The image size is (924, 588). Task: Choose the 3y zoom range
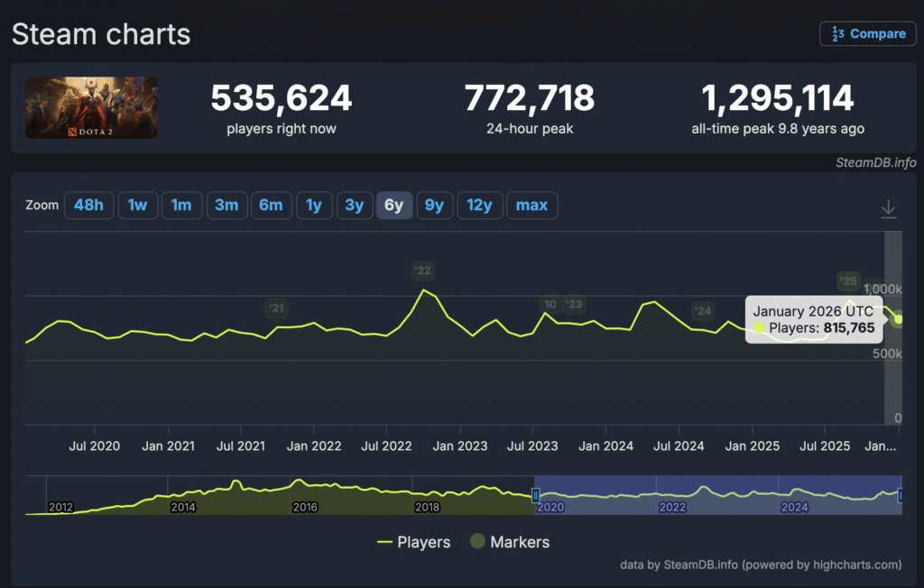coord(355,206)
